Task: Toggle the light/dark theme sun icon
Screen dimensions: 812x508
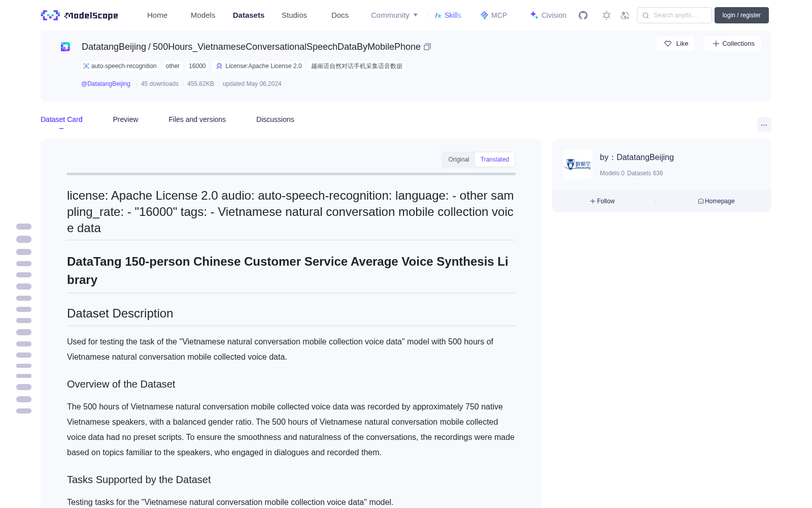Action: (x=606, y=15)
